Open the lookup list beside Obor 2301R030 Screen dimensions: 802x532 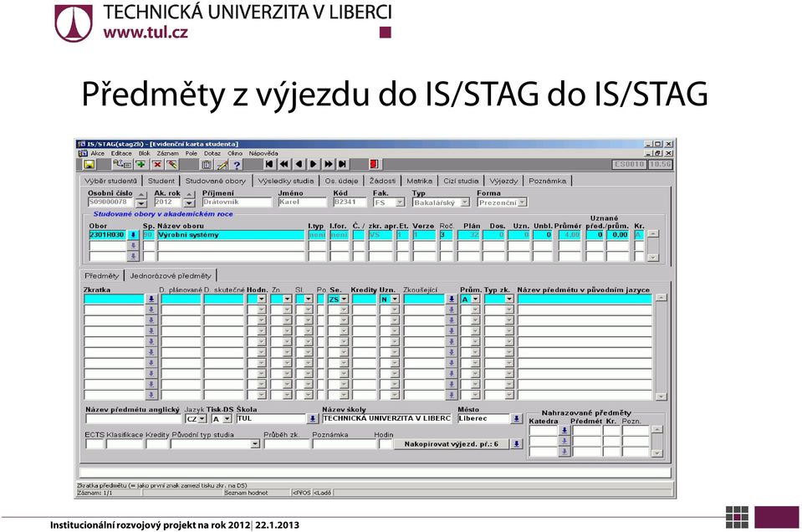click(x=133, y=235)
